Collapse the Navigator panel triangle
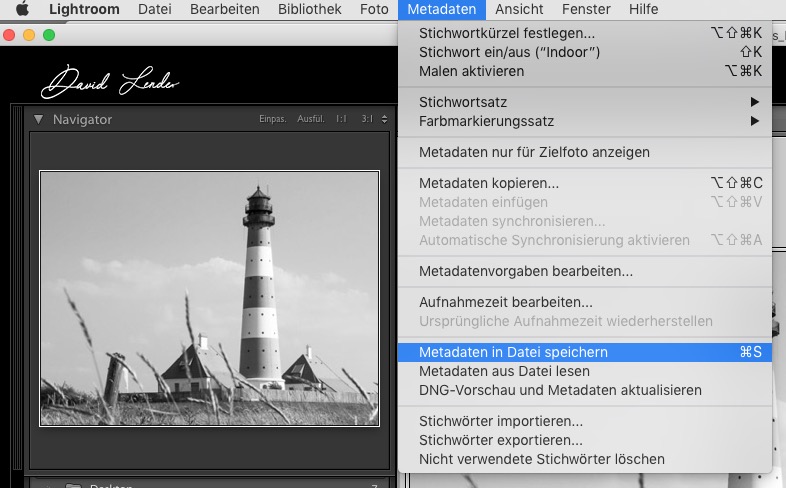 pyautogui.click(x=38, y=119)
